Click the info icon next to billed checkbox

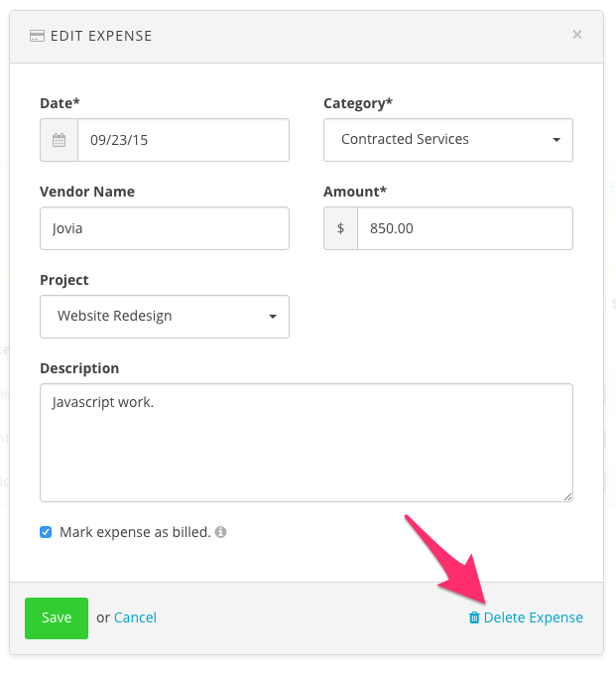coord(221,532)
